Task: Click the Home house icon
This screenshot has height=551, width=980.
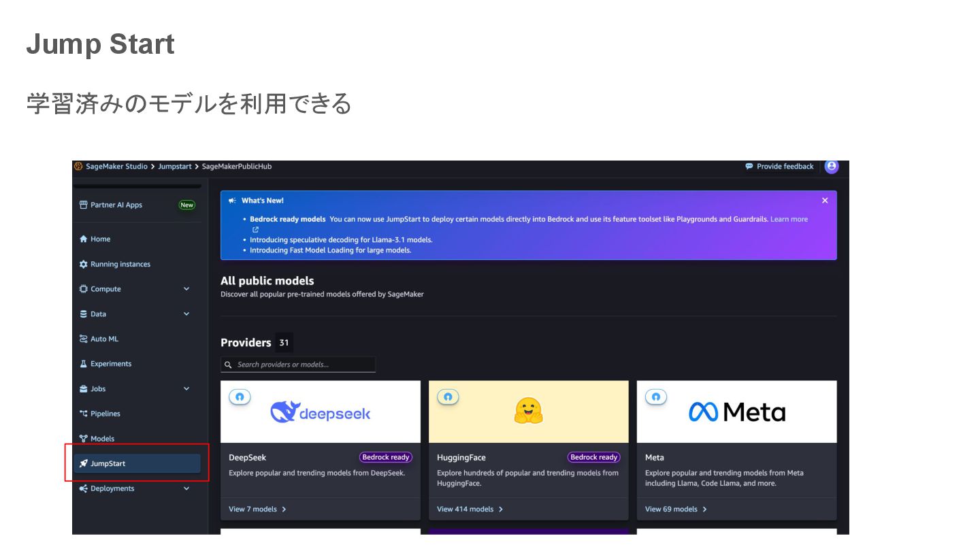Action: [x=84, y=239]
